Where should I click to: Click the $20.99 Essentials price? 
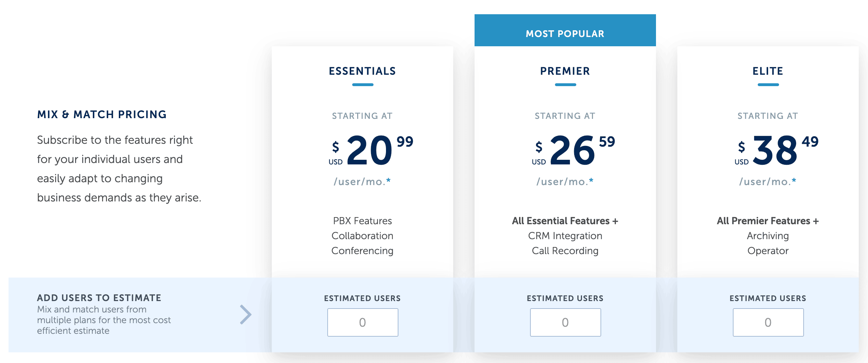pyautogui.click(x=370, y=150)
